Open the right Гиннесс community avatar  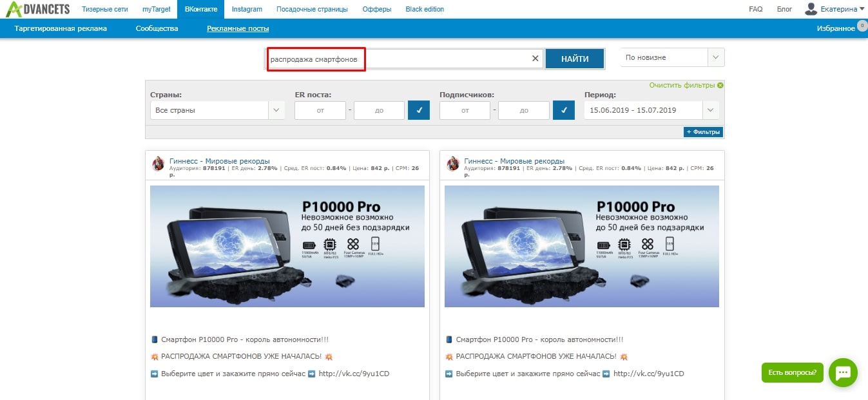(x=452, y=164)
